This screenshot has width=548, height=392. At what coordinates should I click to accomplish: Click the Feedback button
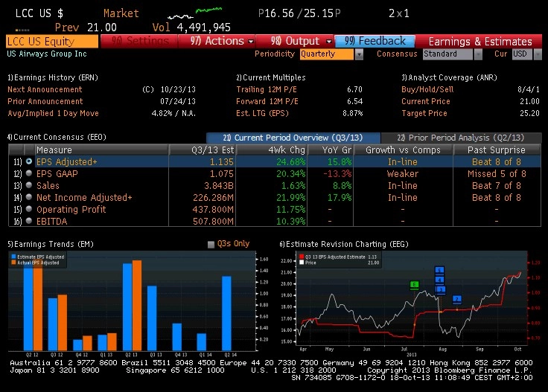[375, 41]
